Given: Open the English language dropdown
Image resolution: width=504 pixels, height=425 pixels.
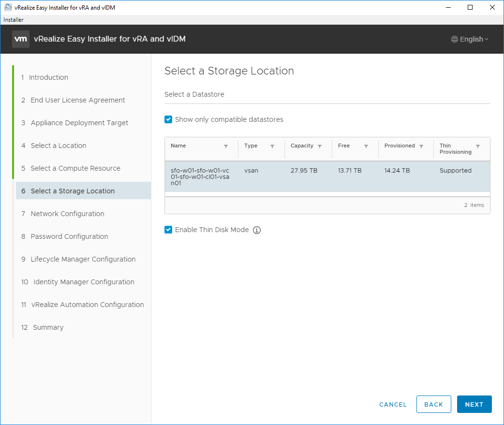Looking at the screenshot, I should [470, 39].
